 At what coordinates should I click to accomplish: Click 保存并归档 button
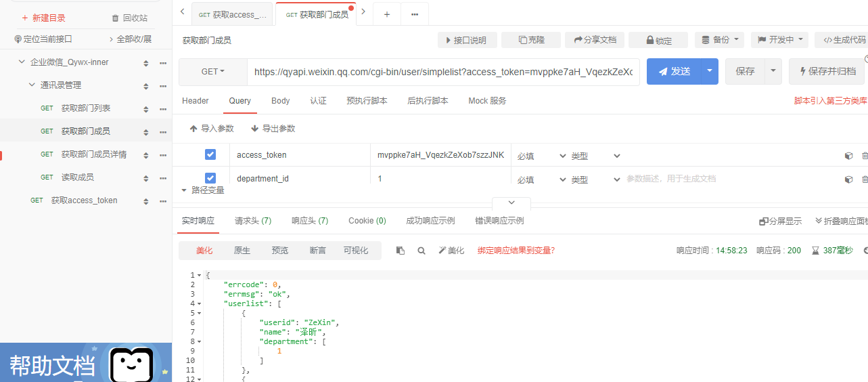point(827,71)
